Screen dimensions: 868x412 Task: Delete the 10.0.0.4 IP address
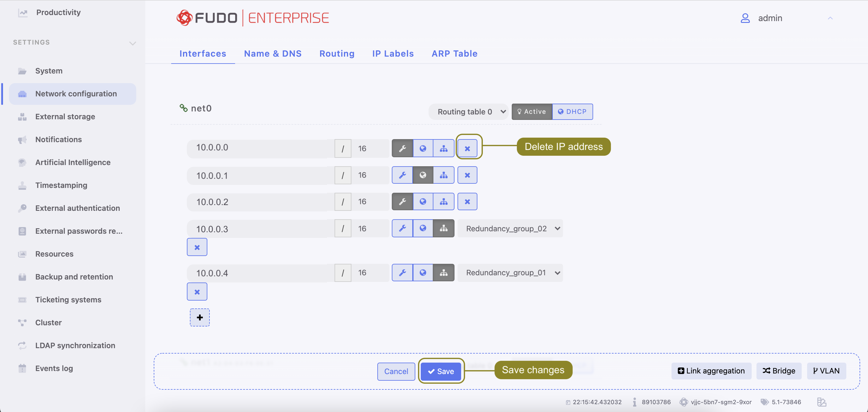coord(197,292)
